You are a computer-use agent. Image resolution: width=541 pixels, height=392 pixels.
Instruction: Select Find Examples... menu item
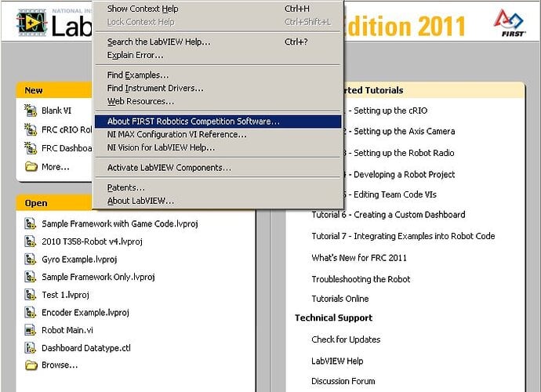coord(218,75)
